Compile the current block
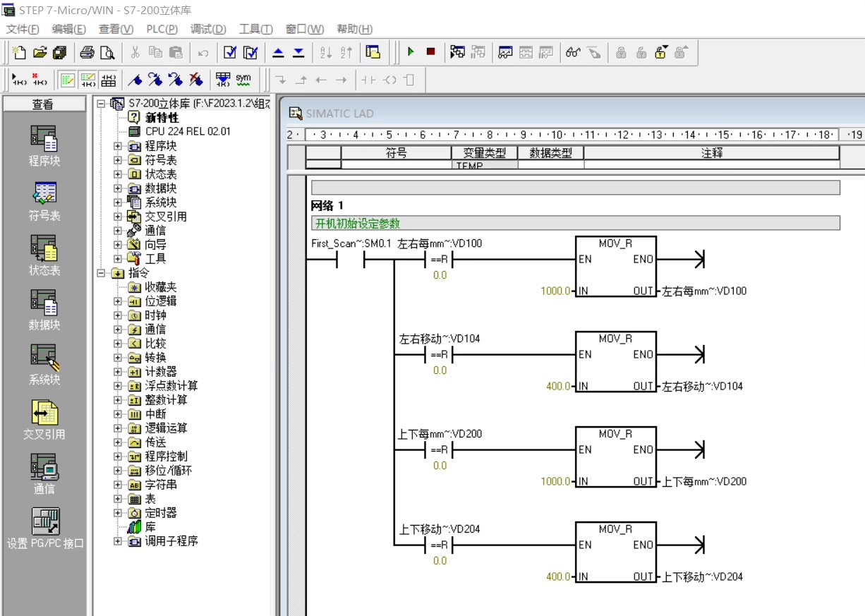Image resolution: width=865 pixels, height=616 pixels. (230, 52)
